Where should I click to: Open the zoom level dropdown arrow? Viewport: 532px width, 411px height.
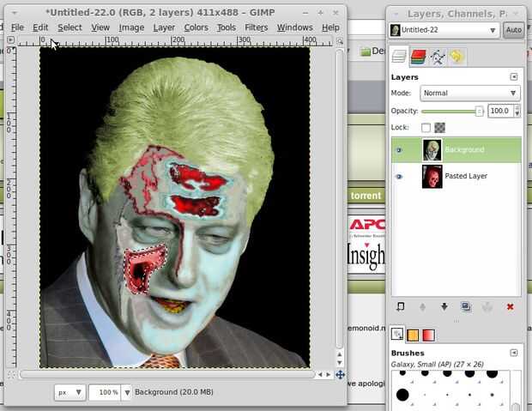(127, 393)
